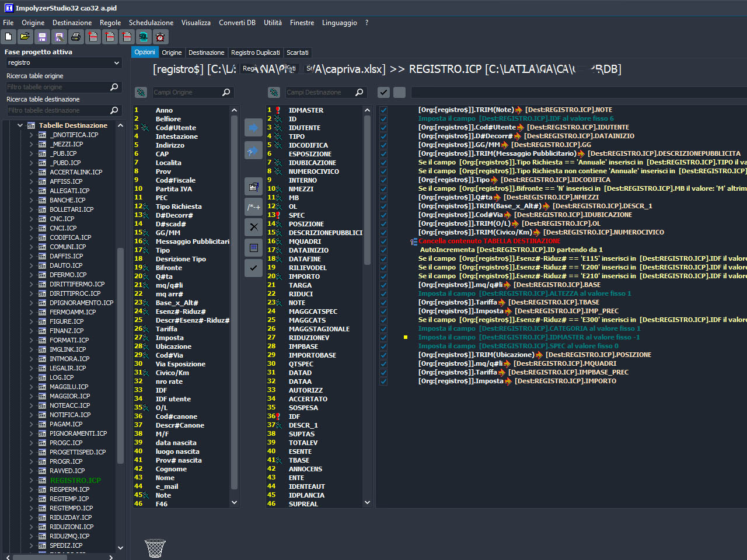Select origin field 'Messaggio Pubblicitari'
Image resolution: width=747 pixels, height=560 pixels.
[x=193, y=242]
